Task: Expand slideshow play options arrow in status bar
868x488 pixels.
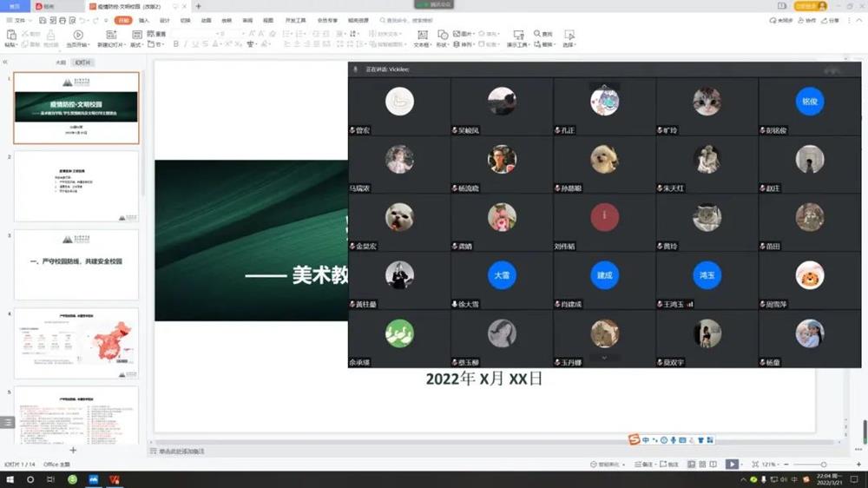Action: pyautogui.click(x=743, y=465)
